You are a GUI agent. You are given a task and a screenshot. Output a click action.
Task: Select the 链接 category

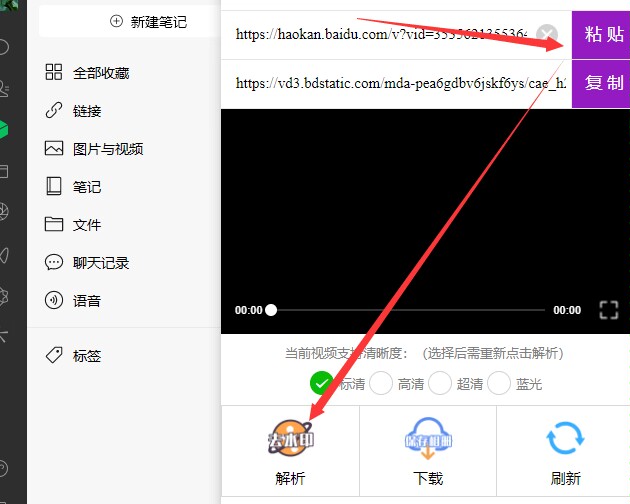pyautogui.click(x=86, y=111)
